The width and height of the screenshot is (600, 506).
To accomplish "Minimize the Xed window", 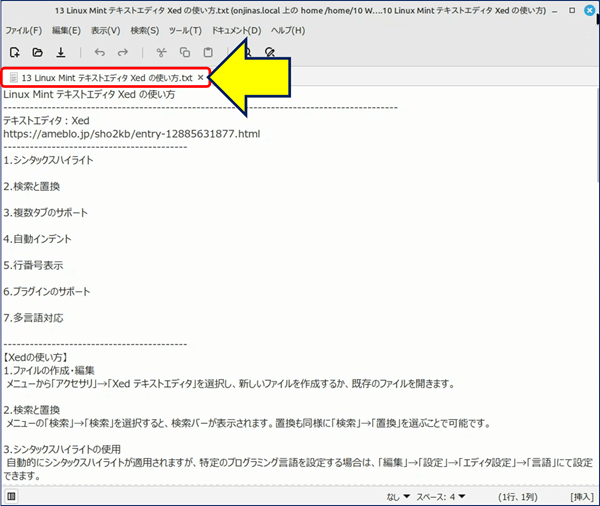I will click(x=555, y=11).
